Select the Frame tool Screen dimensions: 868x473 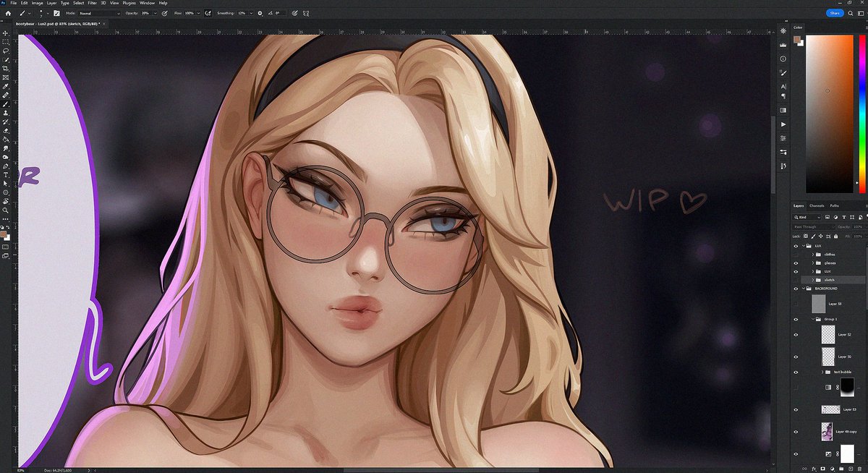(6, 77)
